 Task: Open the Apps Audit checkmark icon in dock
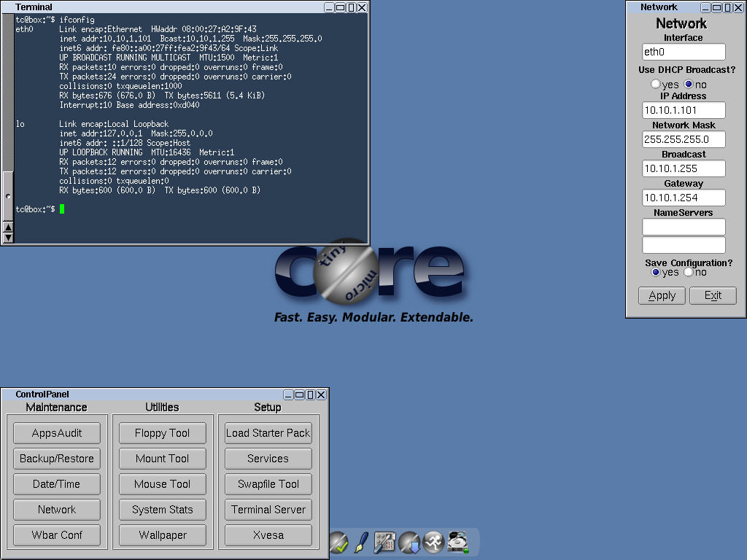point(338,542)
